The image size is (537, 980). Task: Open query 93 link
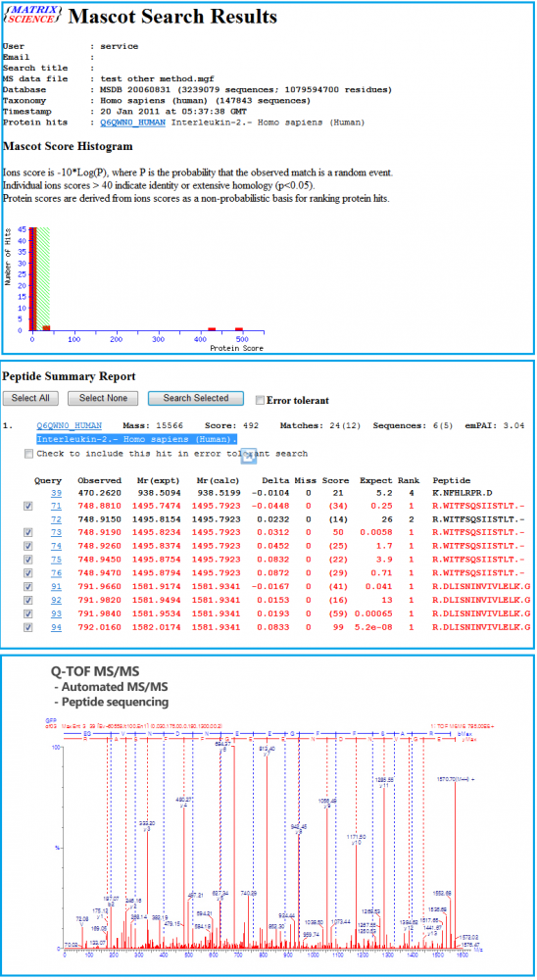click(56, 612)
